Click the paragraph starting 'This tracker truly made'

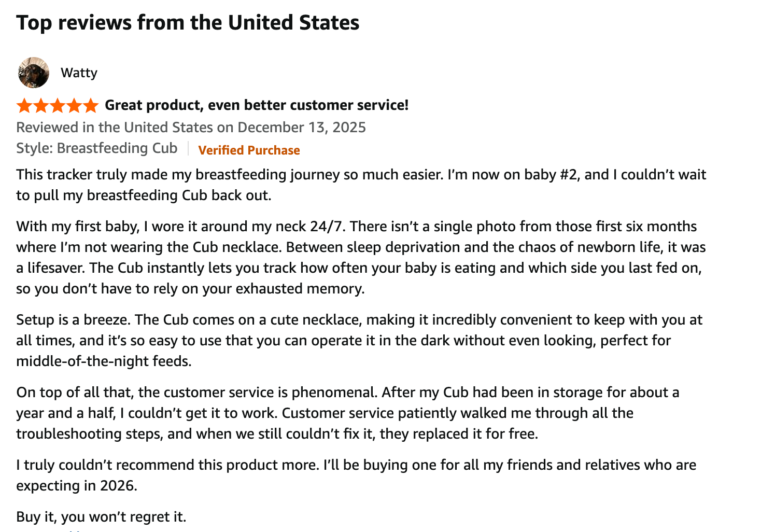pos(361,185)
